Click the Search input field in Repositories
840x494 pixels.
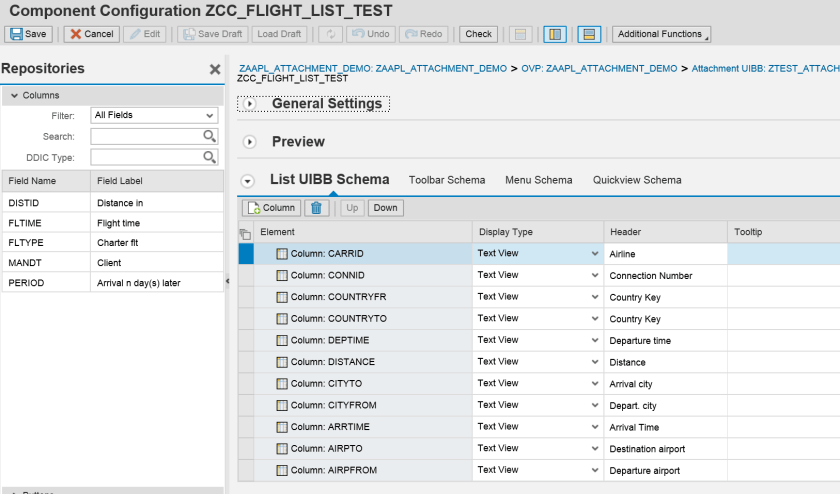147,136
